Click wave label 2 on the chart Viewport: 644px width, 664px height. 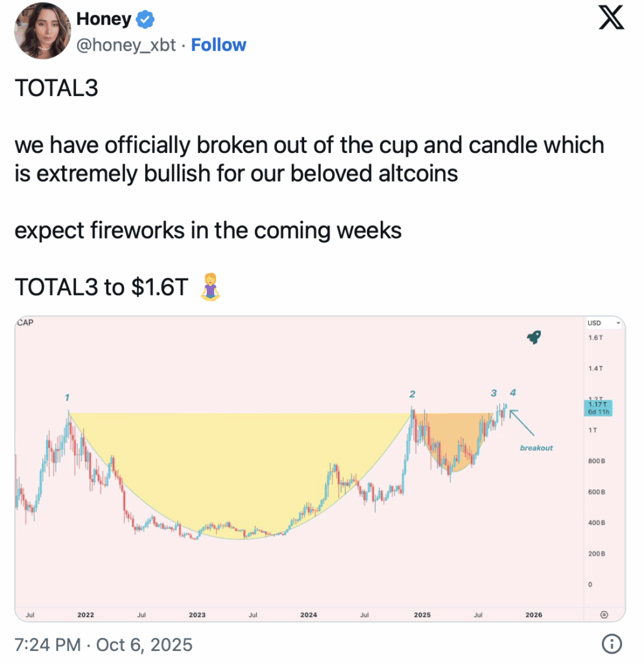coord(412,394)
